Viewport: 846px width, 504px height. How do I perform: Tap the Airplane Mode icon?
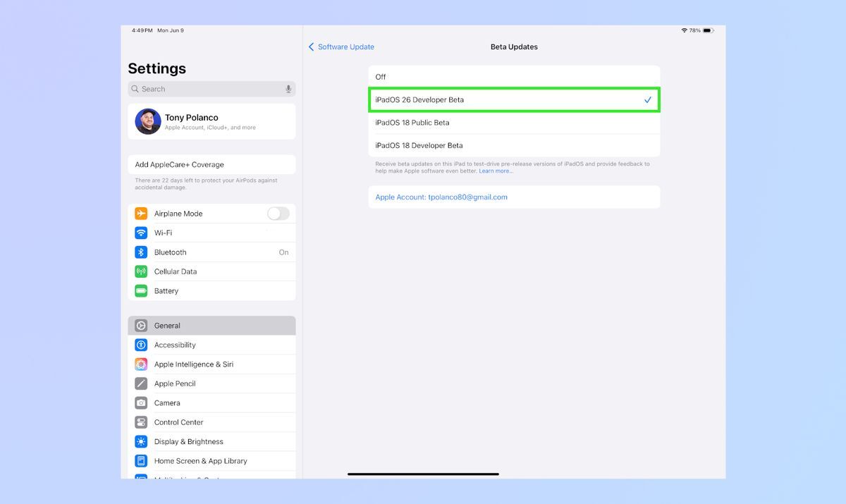141,214
